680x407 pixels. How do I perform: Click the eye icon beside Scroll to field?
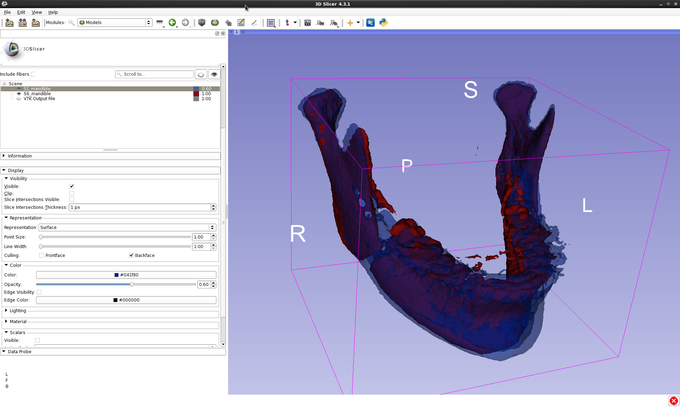(x=214, y=74)
